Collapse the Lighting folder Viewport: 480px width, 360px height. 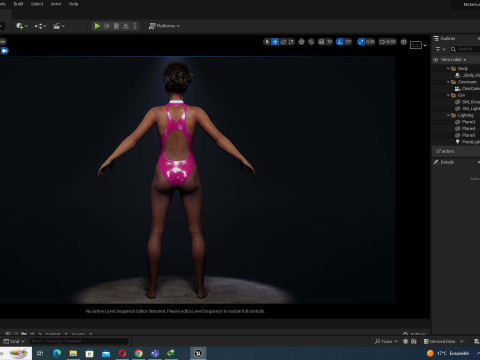pos(448,115)
